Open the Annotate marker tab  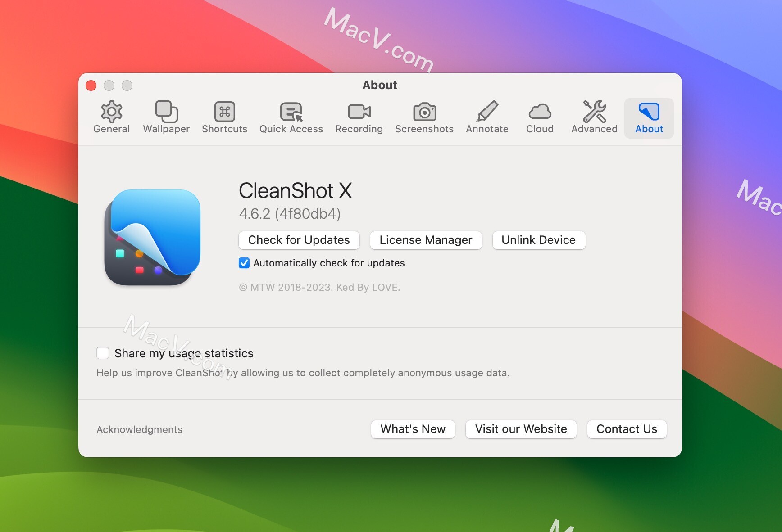pos(487,118)
